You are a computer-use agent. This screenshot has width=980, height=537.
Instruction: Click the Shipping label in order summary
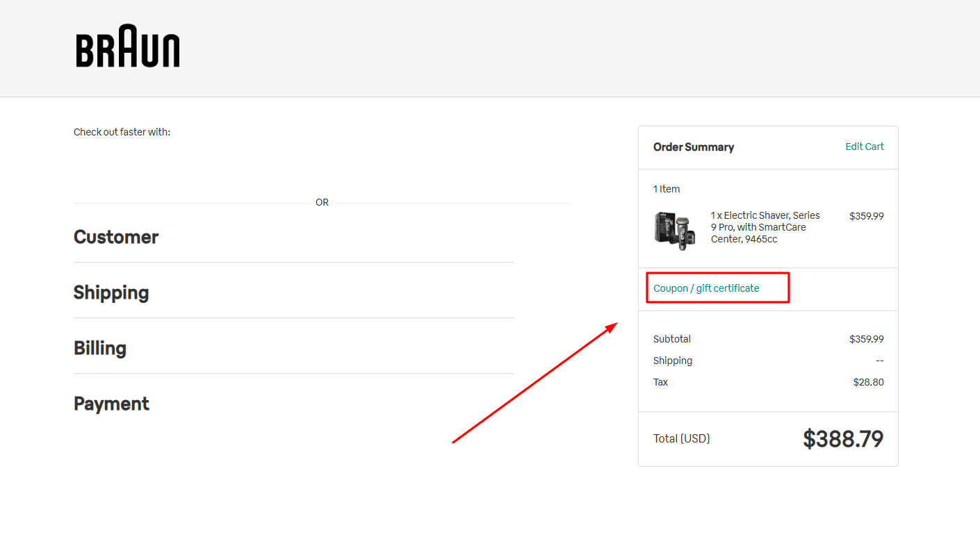tap(673, 361)
